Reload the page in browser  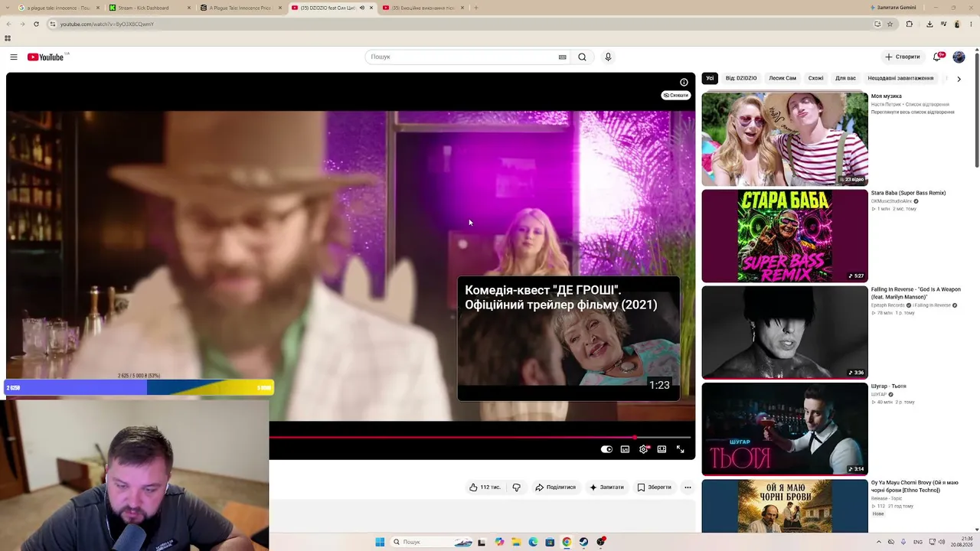tap(36, 24)
